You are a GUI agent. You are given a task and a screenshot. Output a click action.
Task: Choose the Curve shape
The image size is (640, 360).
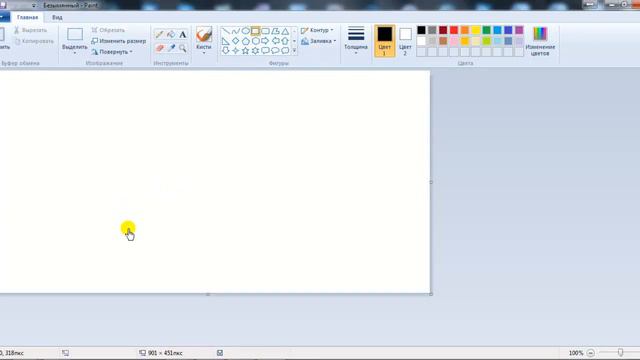(236, 31)
